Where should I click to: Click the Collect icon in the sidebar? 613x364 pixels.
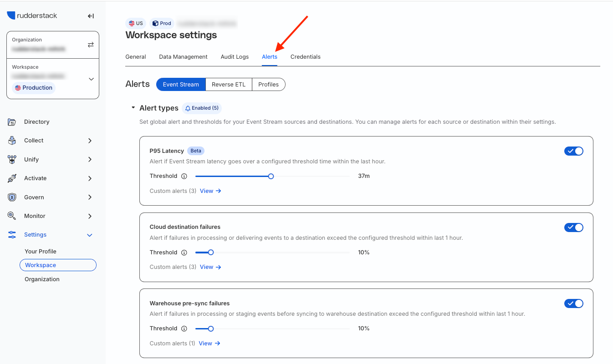pyautogui.click(x=12, y=141)
